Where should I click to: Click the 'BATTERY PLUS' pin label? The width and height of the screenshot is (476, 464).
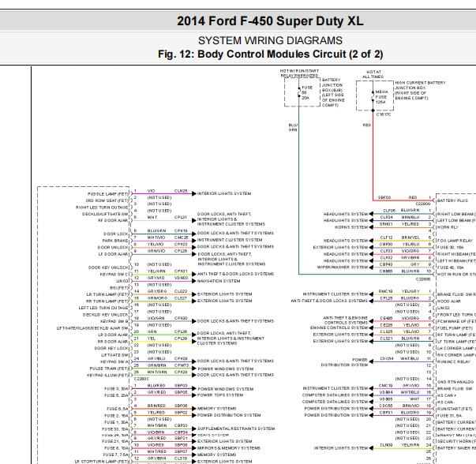(452, 200)
